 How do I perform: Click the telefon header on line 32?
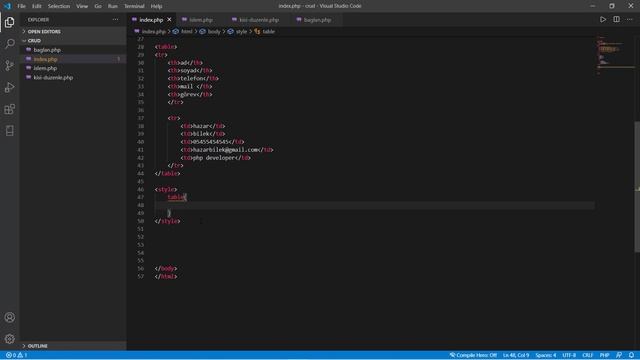click(191, 78)
